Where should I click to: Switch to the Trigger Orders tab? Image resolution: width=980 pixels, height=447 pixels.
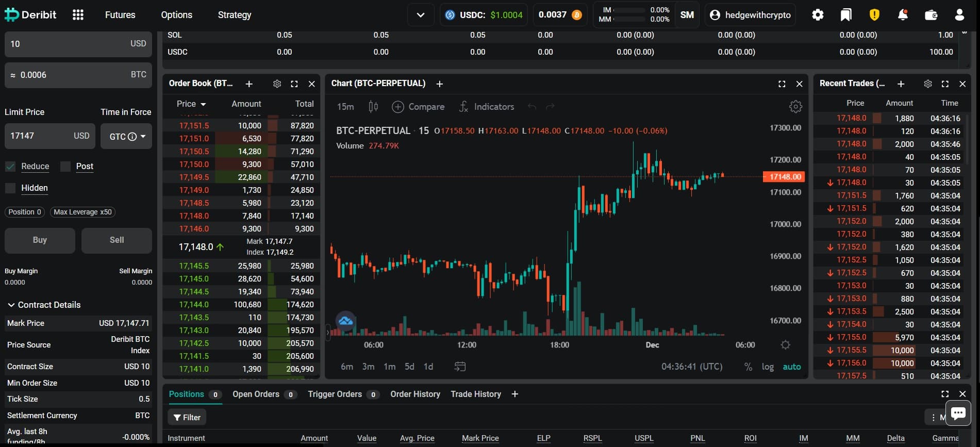[x=343, y=394]
